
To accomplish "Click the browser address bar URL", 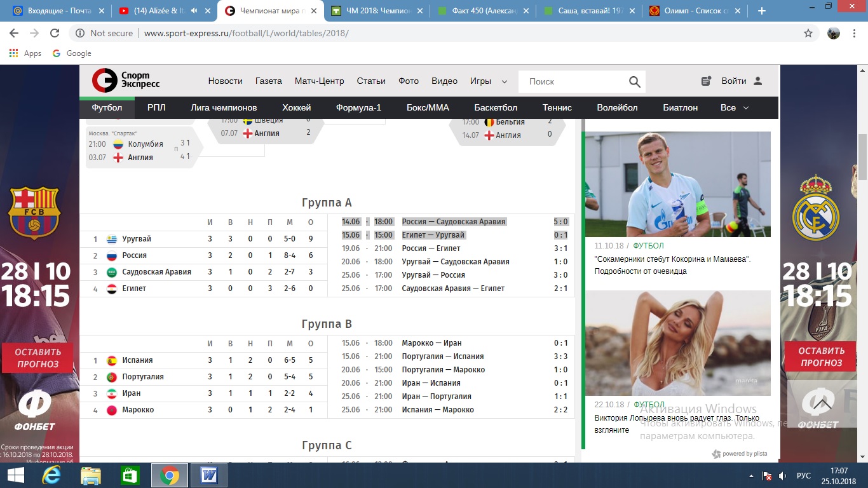I will (x=247, y=33).
